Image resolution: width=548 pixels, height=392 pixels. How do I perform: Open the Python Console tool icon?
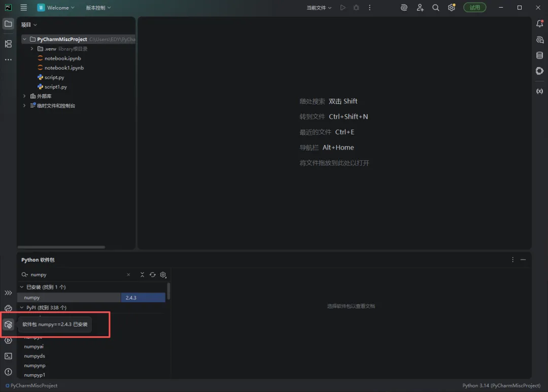(x=9, y=308)
